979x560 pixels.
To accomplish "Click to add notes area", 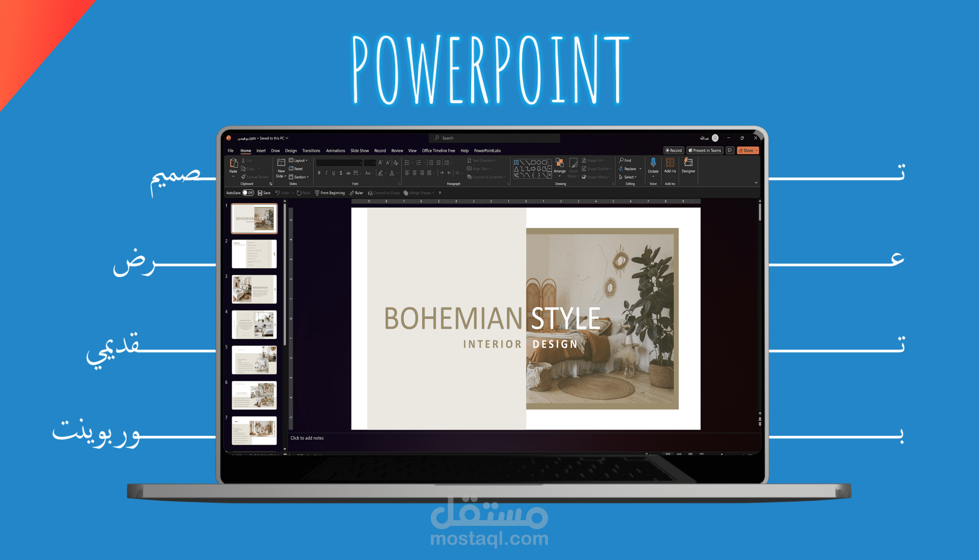I will (x=307, y=438).
